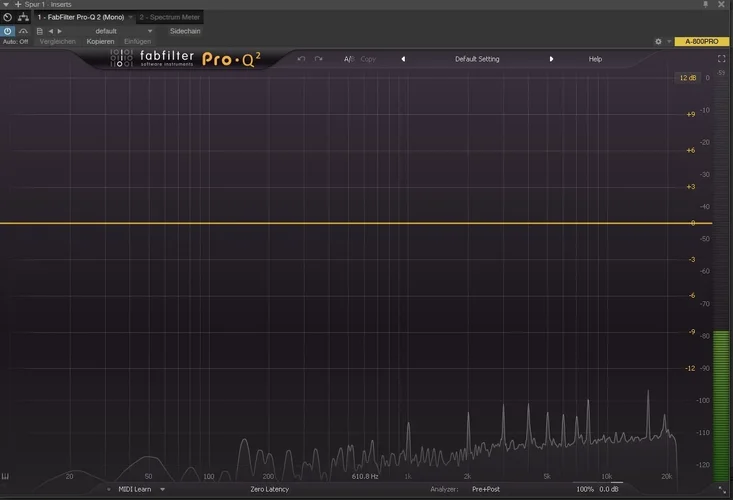Go to next host preset arrow
The image size is (733, 500).
[59, 31]
